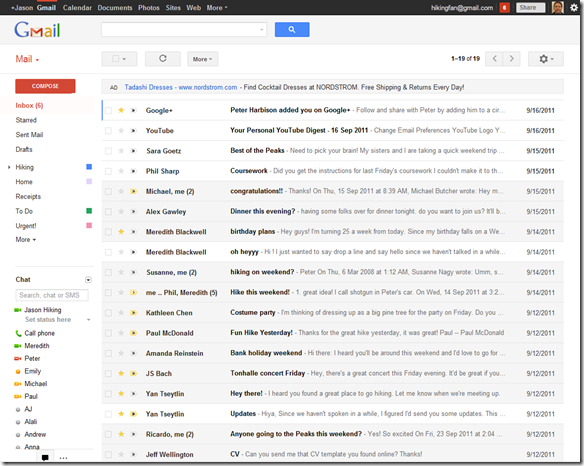This screenshot has width=584, height=466.
Task: Unstar Yan Tseytlin Hey there email
Action: pos(121,394)
